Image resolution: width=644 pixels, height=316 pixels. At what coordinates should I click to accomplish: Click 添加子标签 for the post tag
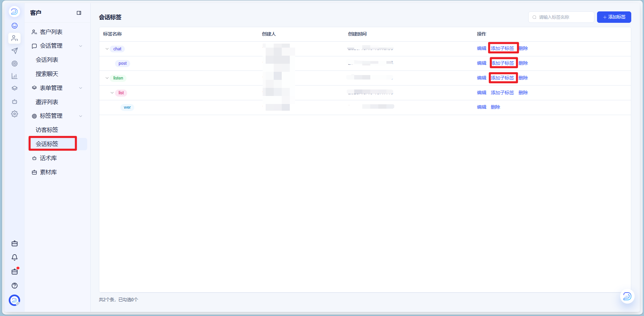click(502, 63)
